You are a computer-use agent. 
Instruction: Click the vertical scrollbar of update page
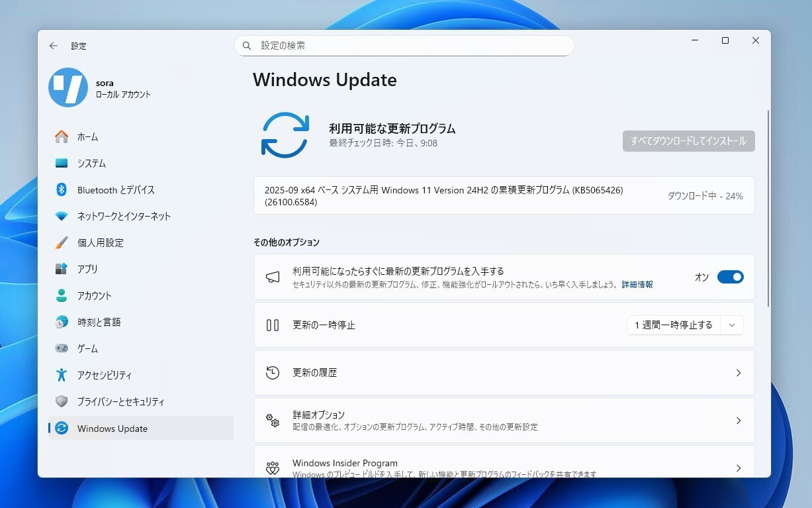768,209
